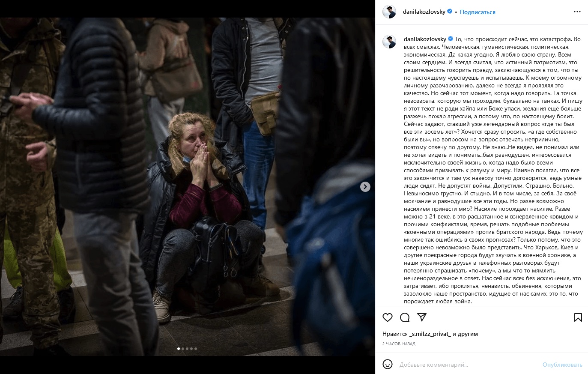The height and width of the screenshot is (374, 588).
Task: Open danilakozlovsky username link in caption
Action: (x=425, y=39)
